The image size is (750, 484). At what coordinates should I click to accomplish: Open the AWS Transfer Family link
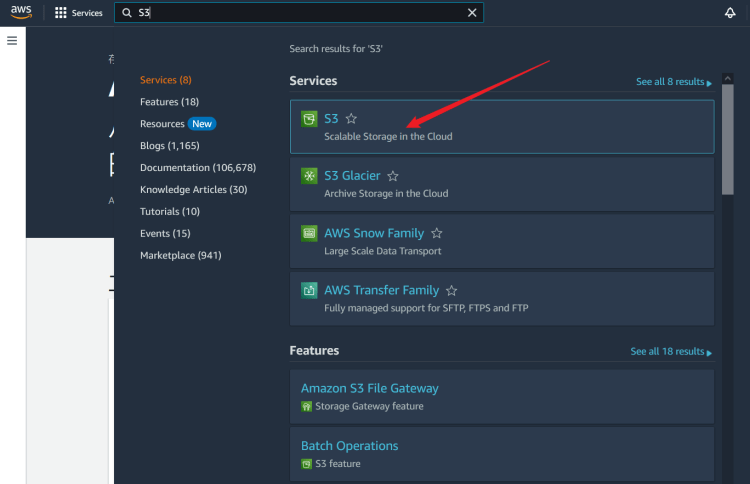pyautogui.click(x=381, y=290)
